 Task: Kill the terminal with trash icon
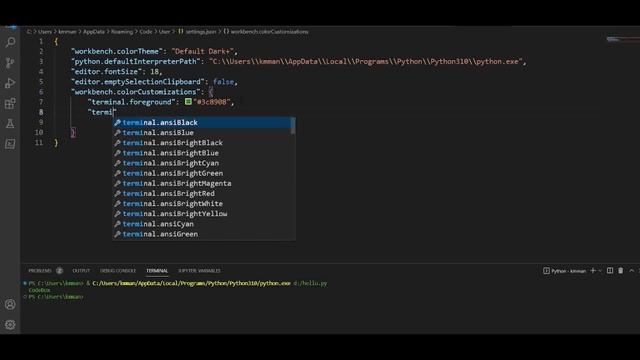620,271
